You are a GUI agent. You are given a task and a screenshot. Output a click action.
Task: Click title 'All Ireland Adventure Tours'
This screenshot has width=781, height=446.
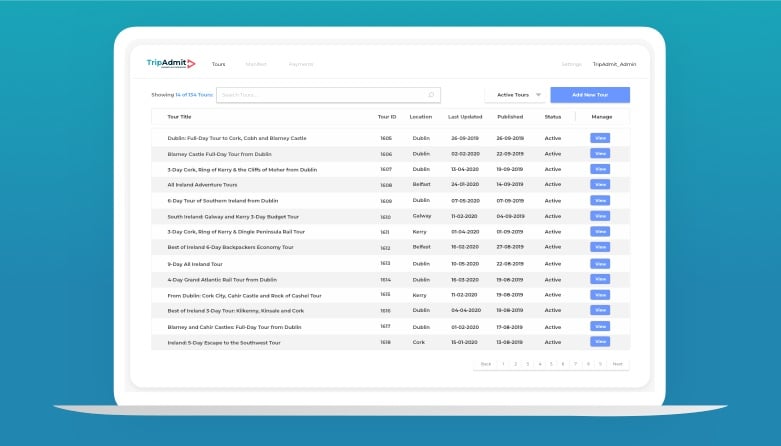(202, 185)
